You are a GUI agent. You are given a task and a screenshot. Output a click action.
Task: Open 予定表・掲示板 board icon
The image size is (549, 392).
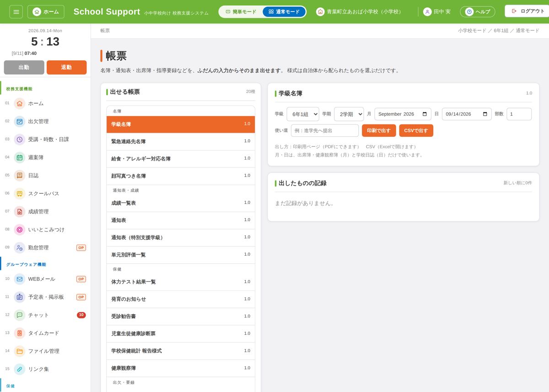pyautogui.click(x=19, y=297)
